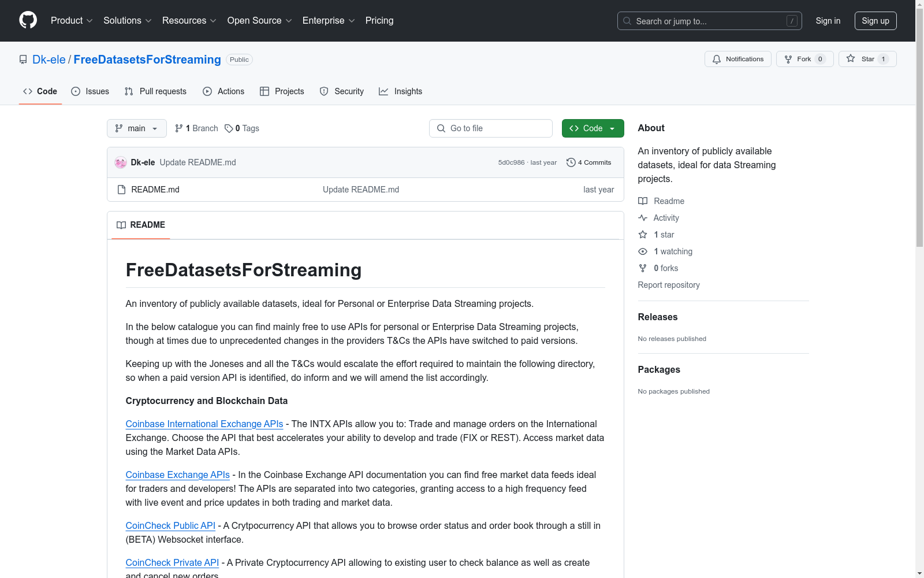Image resolution: width=924 pixels, height=578 pixels.
Task: View the 0 Tags list
Action: pyautogui.click(x=242, y=128)
